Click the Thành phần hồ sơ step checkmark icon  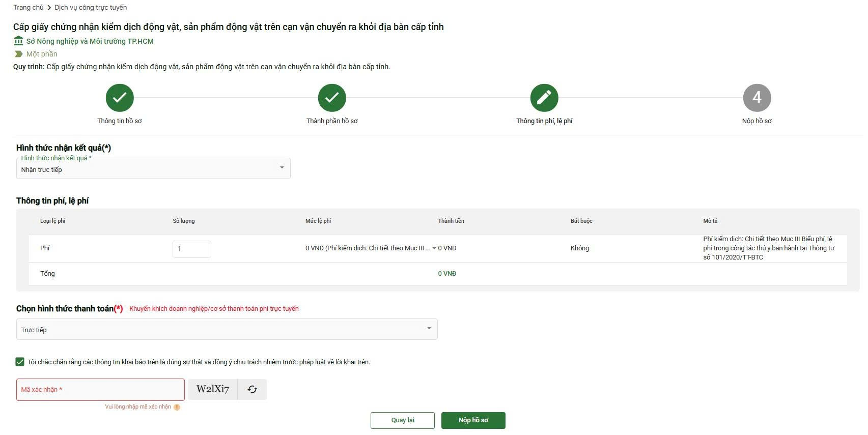tap(332, 98)
